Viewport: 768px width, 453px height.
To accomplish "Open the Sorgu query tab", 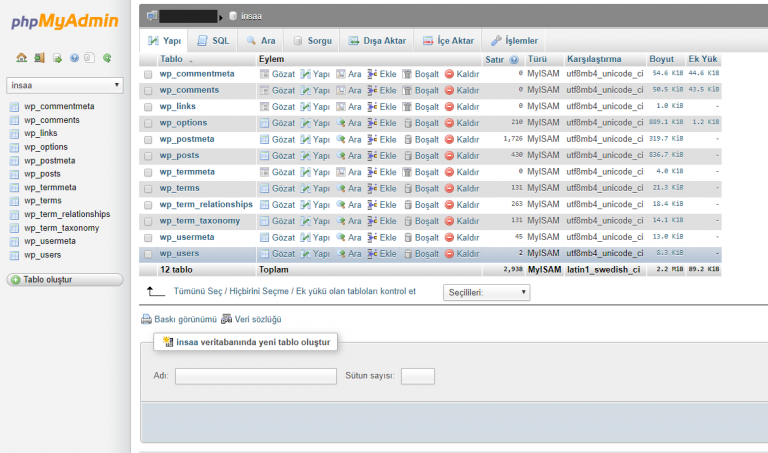I will coord(312,41).
